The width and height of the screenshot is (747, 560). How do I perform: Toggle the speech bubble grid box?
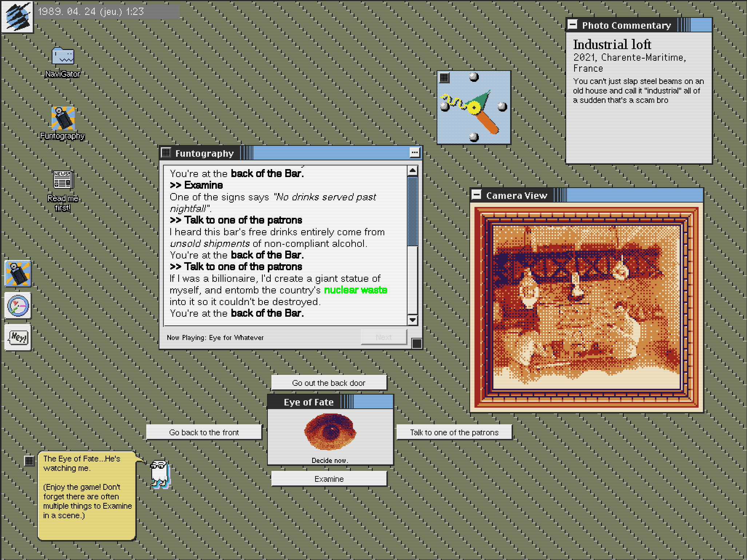tap(29, 461)
